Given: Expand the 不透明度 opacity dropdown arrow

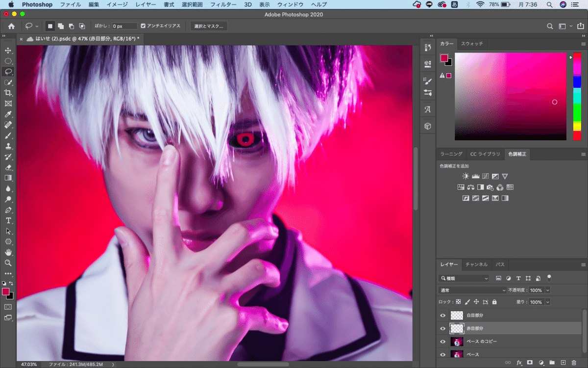Looking at the screenshot, I should [x=548, y=290].
